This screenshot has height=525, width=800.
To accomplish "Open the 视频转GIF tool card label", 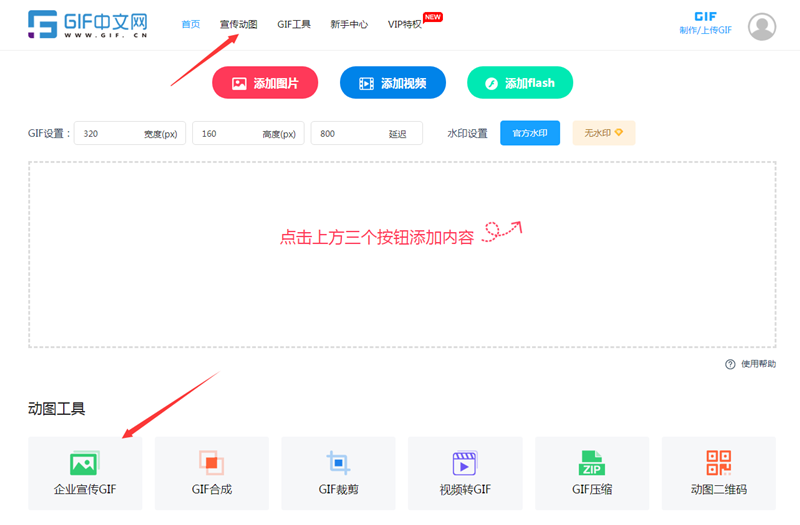I will coord(465,490).
